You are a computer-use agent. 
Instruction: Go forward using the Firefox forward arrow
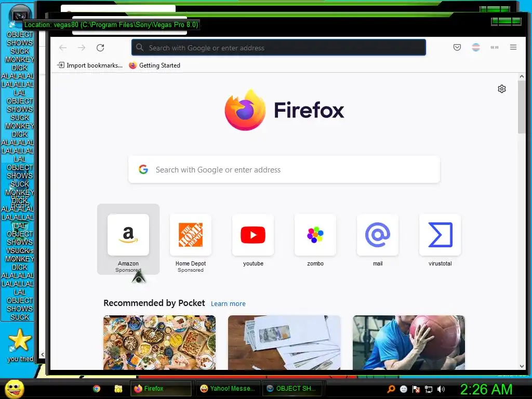(82, 48)
